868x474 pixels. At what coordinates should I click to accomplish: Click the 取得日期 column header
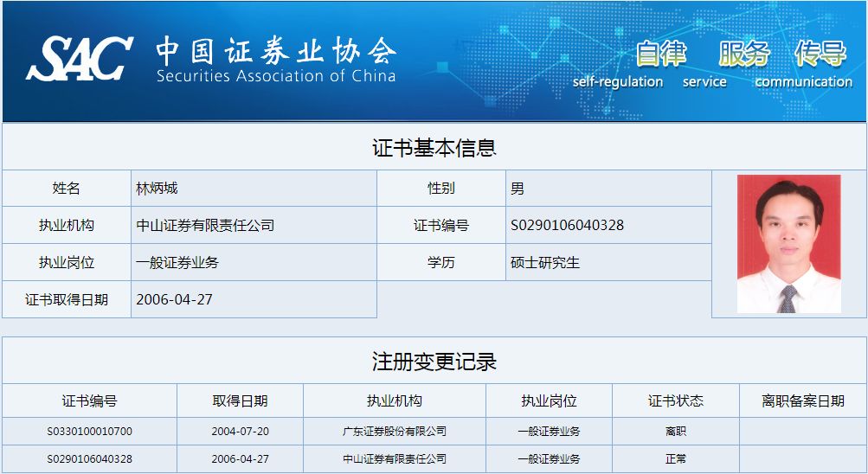240,401
